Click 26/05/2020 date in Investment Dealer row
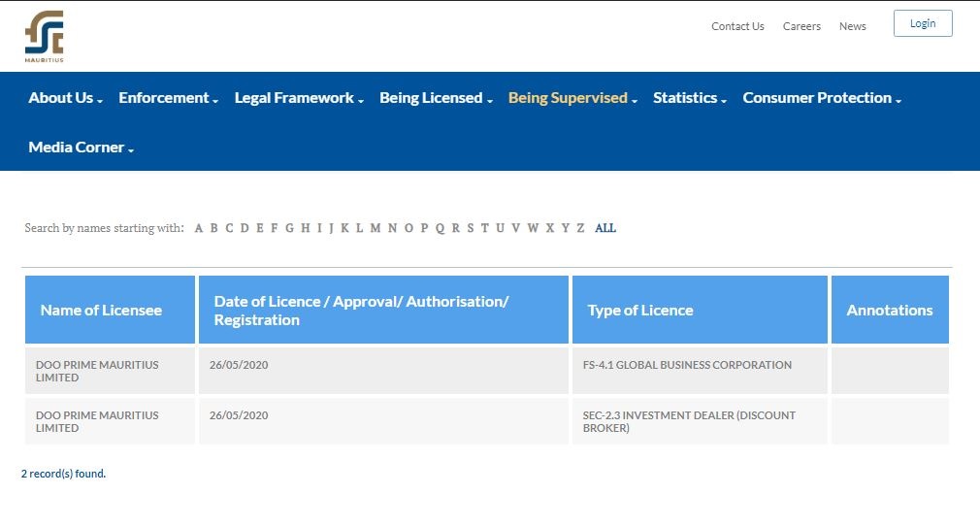The image size is (980, 527). pyautogui.click(x=239, y=415)
